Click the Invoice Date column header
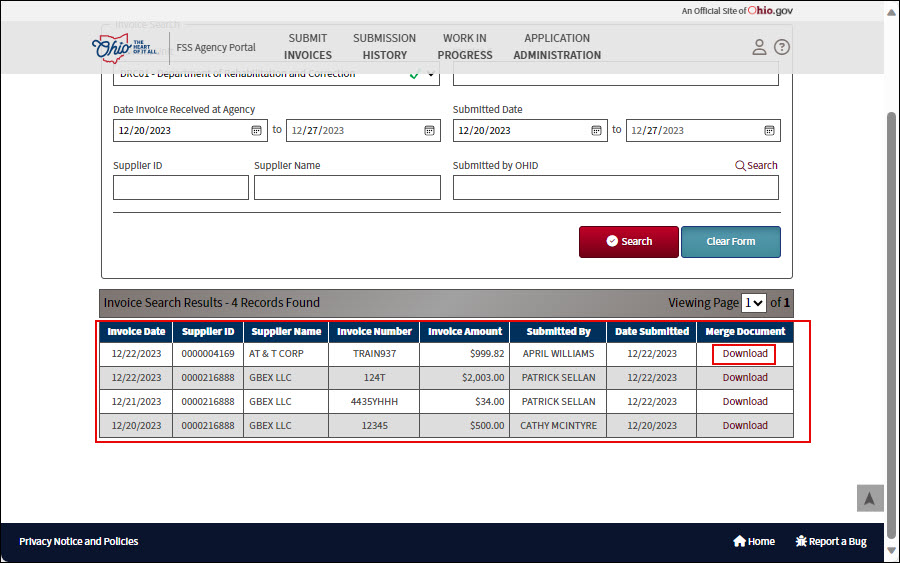Image resolution: width=900 pixels, height=563 pixels. click(x=136, y=332)
